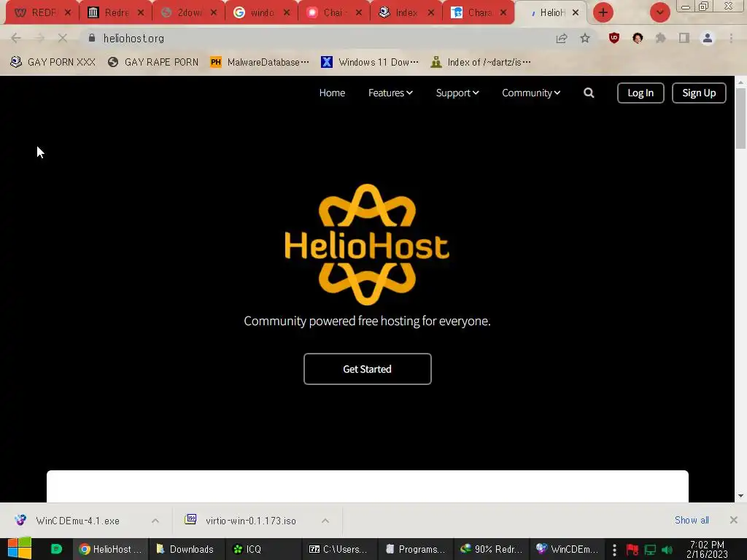Click the taskbar overflow dots

pyautogui.click(x=614, y=550)
